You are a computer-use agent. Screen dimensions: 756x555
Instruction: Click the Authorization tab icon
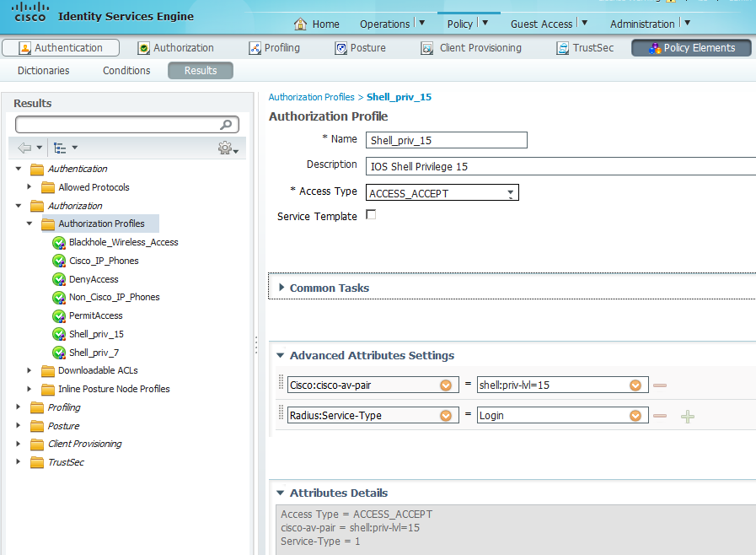tap(143, 48)
